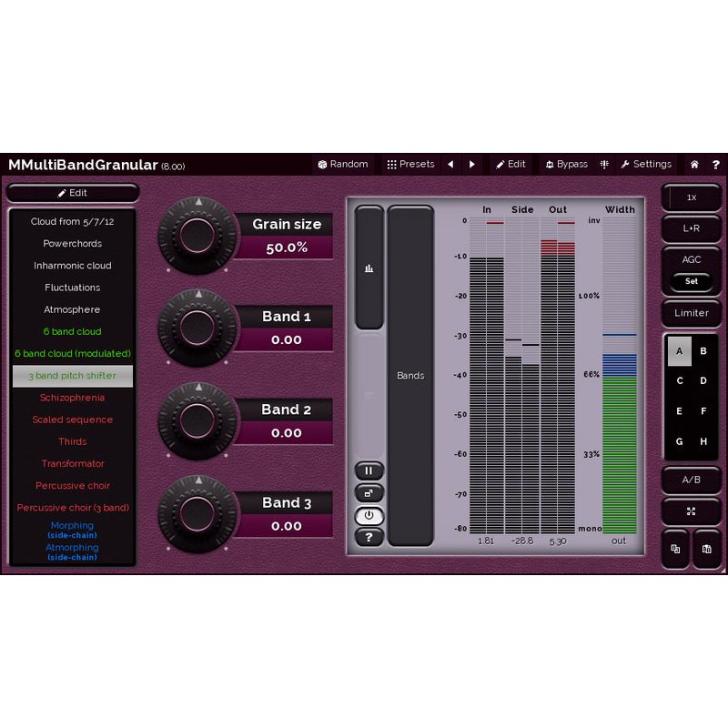Select the Morphing (side-chain) preset

pyautogui.click(x=73, y=530)
